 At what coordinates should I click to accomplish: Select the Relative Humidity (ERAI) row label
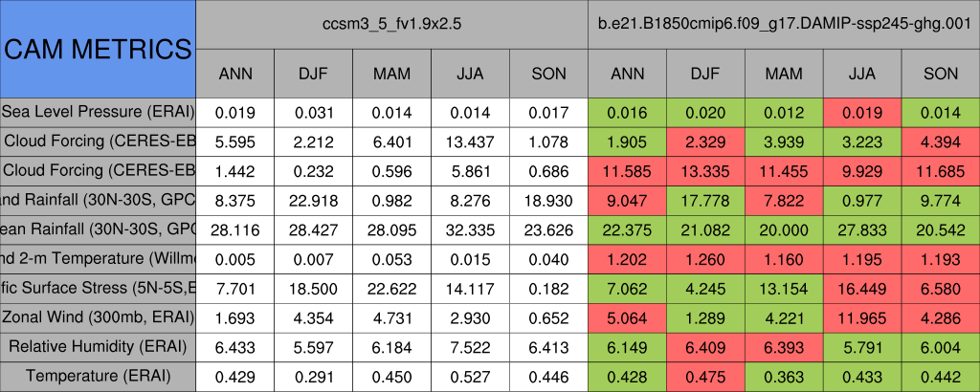point(99,347)
